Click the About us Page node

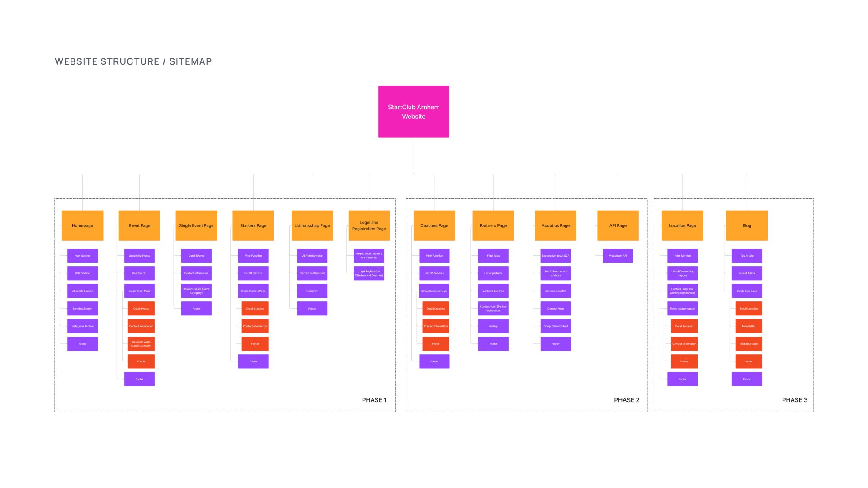(556, 225)
